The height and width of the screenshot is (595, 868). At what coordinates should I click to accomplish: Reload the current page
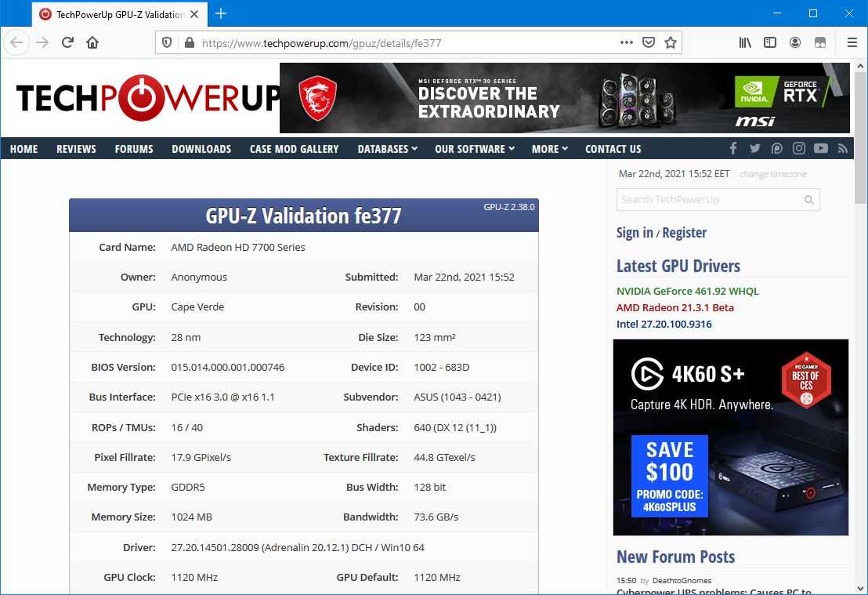67,42
